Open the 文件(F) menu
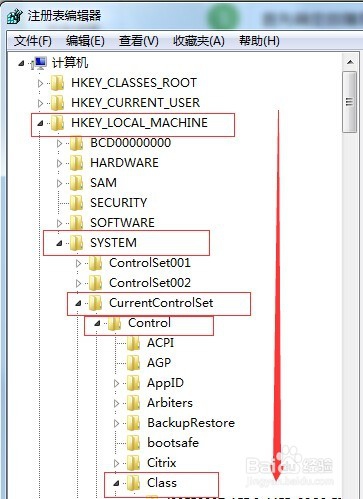This screenshot has width=363, height=499. (x=33, y=41)
